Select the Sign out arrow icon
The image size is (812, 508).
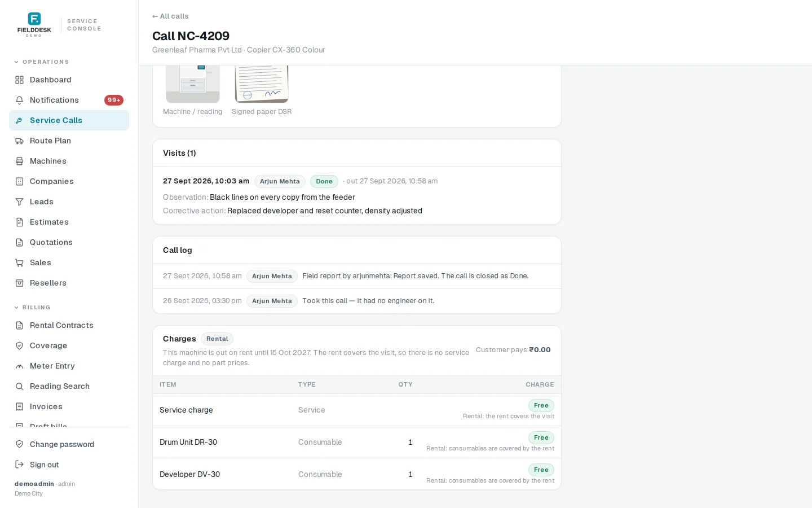(19, 465)
